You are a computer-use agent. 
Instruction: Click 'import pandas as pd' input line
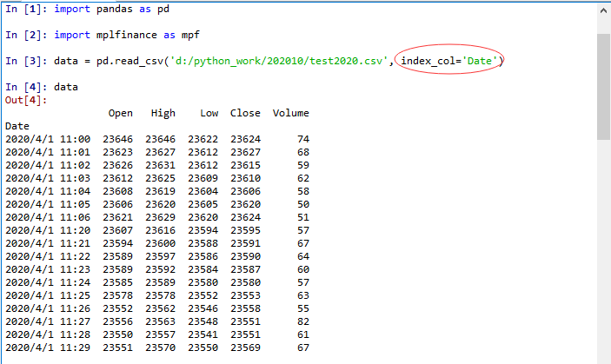coord(111,9)
